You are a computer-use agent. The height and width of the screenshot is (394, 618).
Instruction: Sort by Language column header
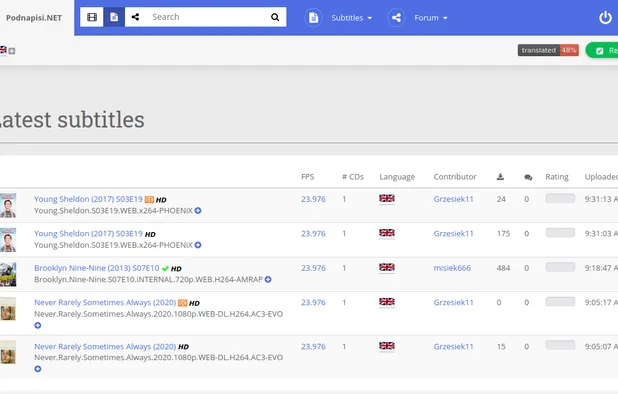point(397,177)
